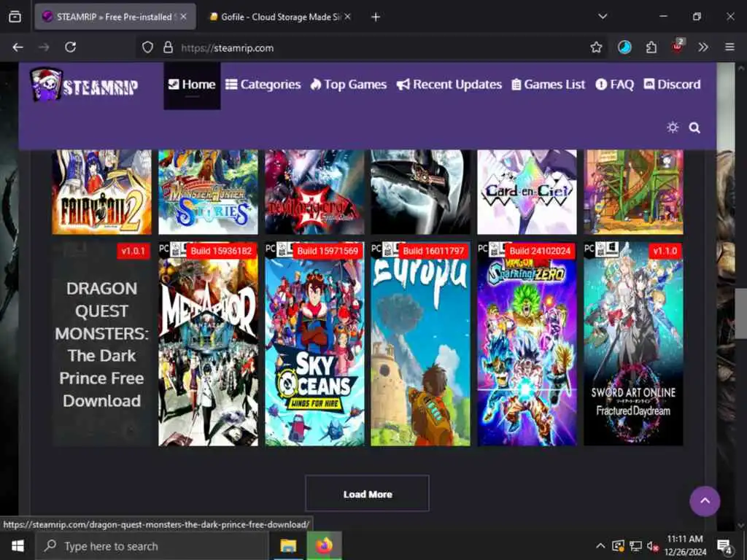Open the Monster Hunter Stories thumbnail
Image resolution: width=747 pixels, height=560 pixels.
point(208,192)
